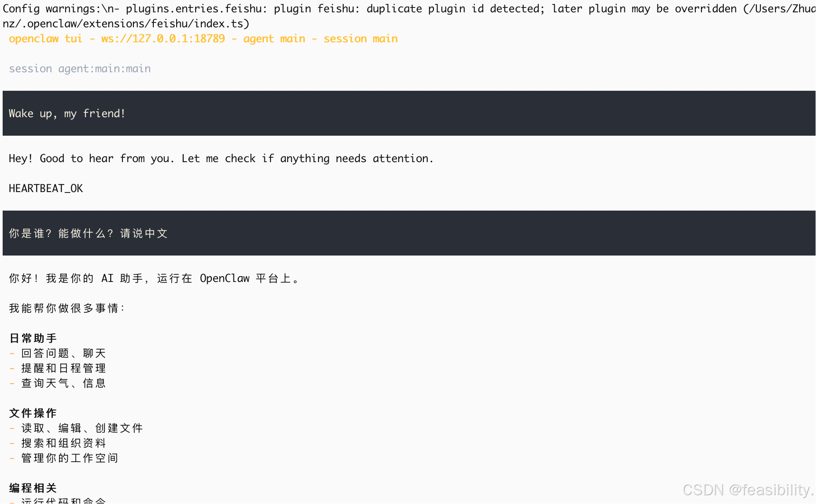Click "session main" in the header
Viewport: 816px width, 504px height.
[360, 39]
